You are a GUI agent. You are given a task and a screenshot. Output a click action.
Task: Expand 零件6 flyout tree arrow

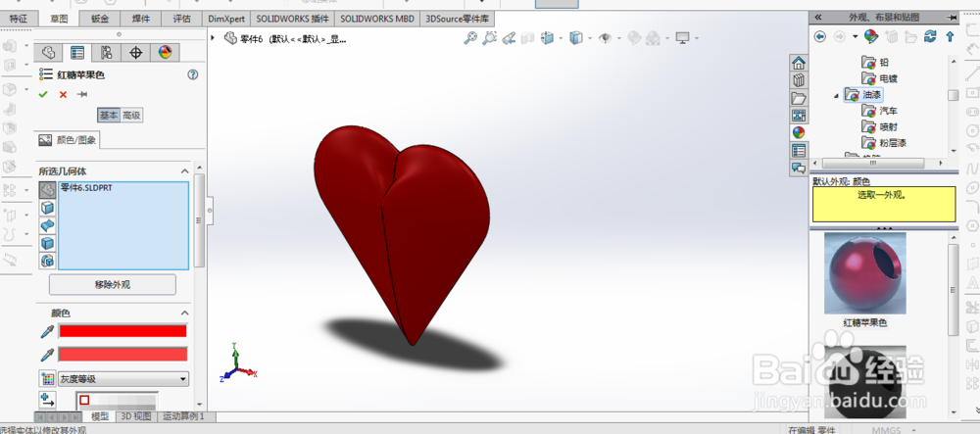tap(213, 38)
